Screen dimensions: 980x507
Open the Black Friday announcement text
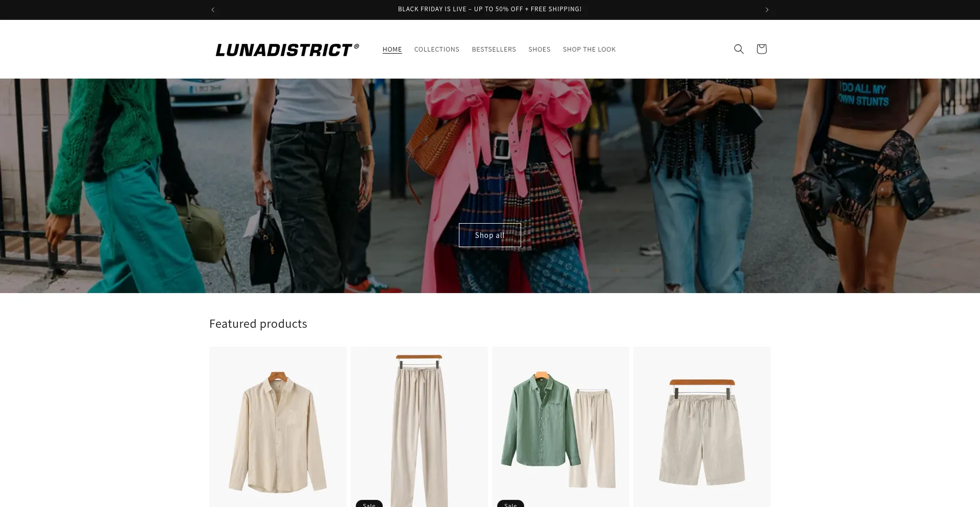pos(489,9)
